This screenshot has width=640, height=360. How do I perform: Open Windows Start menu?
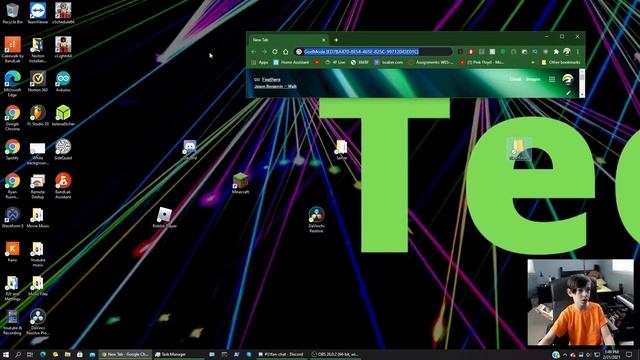tap(6, 354)
